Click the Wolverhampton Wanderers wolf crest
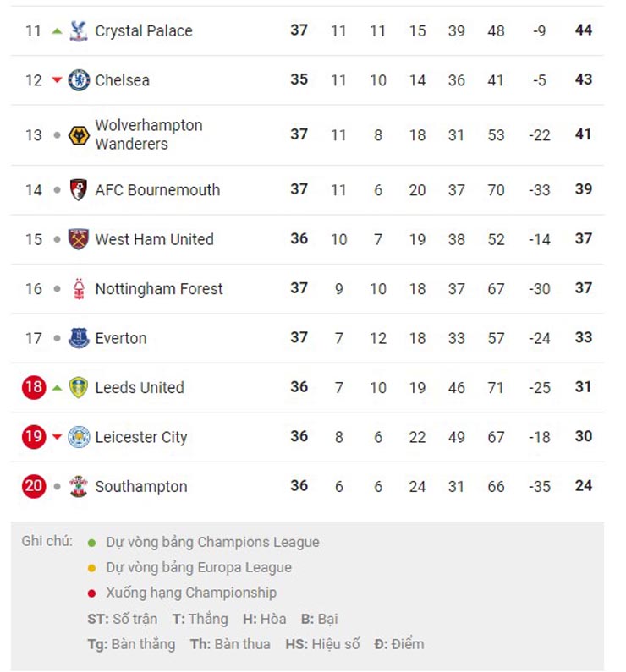Image resolution: width=626 pixels, height=672 pixels. tap(79, 135)
